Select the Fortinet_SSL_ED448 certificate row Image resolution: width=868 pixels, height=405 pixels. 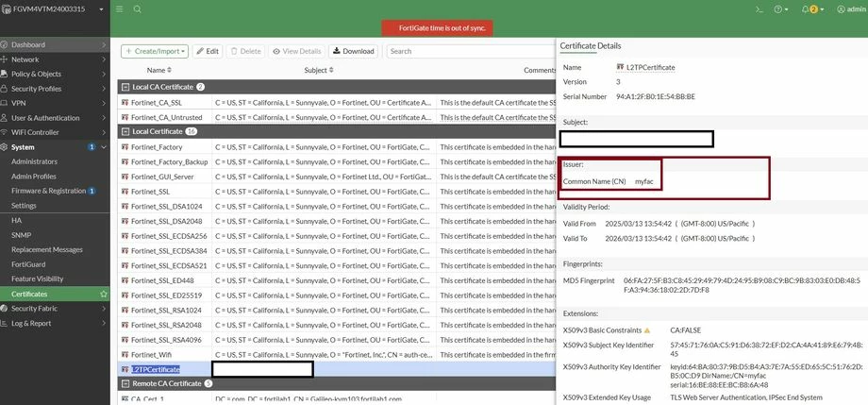[337, 280]
